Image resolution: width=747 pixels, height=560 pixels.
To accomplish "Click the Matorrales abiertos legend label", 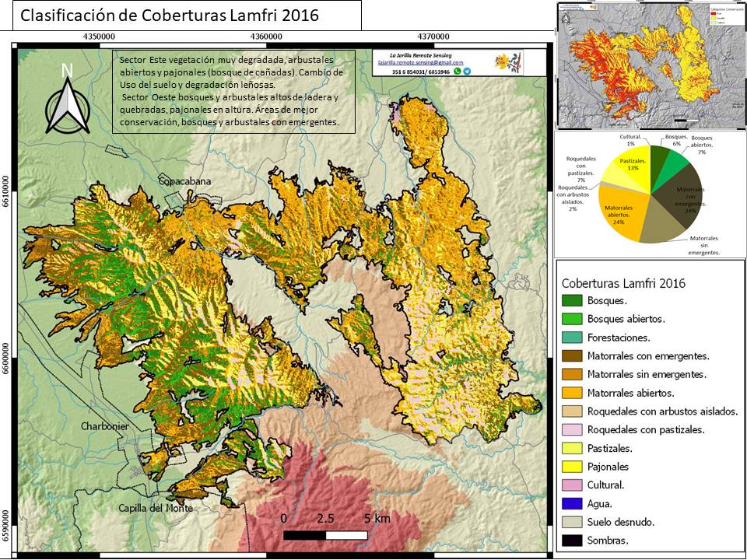I will coord(631,394).
